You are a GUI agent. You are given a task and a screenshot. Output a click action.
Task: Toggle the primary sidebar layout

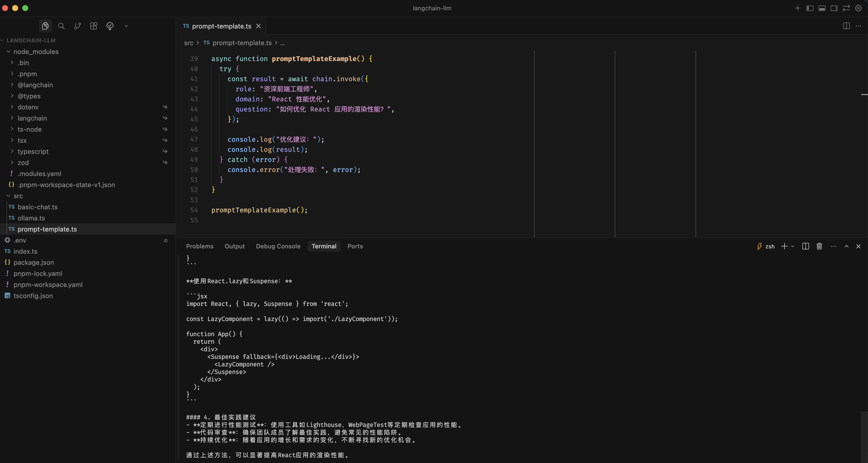(810, 8)
